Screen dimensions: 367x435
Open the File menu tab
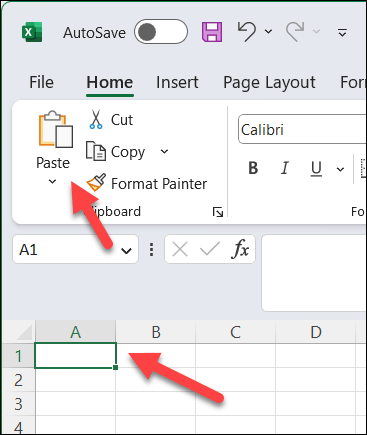(x=41, y=82)
